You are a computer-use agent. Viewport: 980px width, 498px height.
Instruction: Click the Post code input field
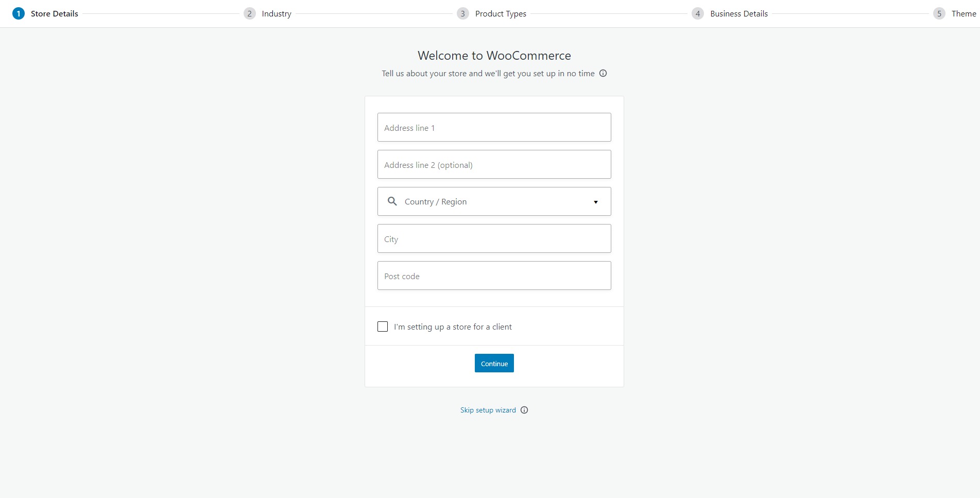[x=494, y=276]
